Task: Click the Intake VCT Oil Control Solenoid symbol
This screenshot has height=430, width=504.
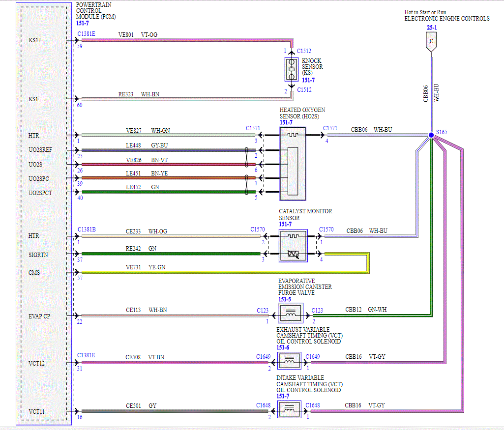Action: [289, 409]
